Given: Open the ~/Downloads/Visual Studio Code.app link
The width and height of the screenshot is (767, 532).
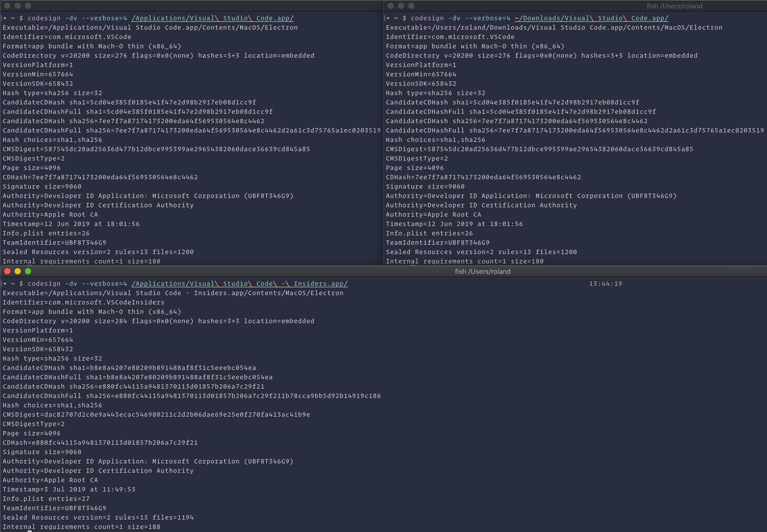Looking at the screenshot, I should 591,18.
